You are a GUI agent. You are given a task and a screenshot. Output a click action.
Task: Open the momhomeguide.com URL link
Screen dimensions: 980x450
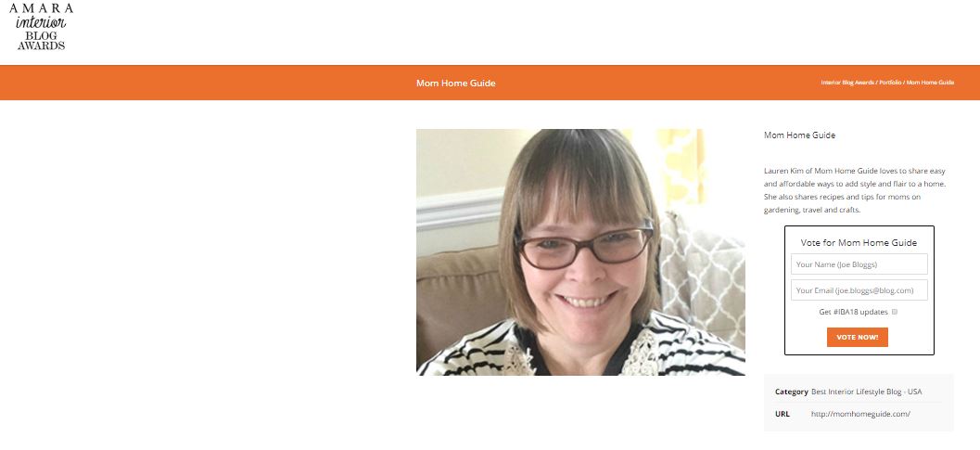[x=860, y=414]
